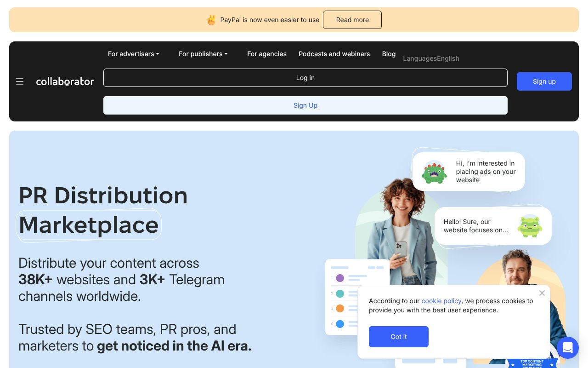The height and width of the screenshot is (368, 588).
Task: Open the cookie policy link
Action: pyautogui.click(x=441, y=301)
